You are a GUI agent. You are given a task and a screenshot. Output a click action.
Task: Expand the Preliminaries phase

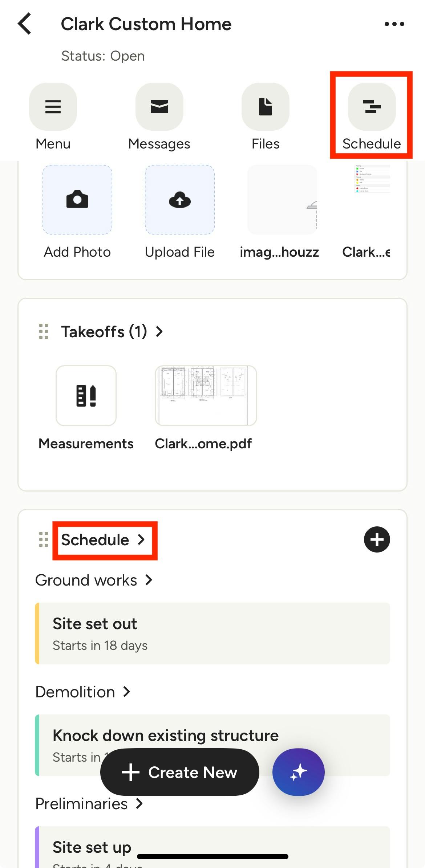(89, 804)
